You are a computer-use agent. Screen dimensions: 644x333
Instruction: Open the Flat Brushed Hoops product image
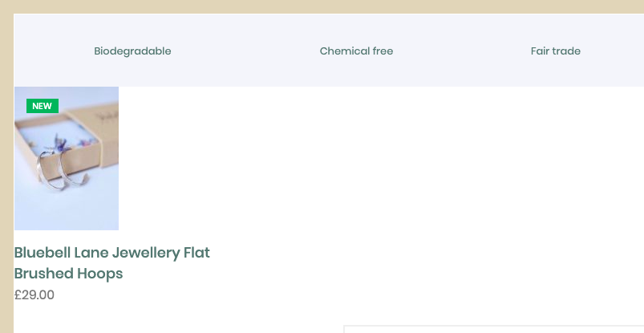(67, 158)
